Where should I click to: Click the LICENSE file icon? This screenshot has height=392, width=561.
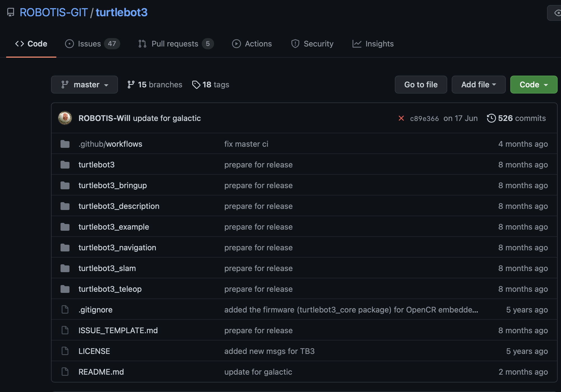click(x=65, y=351)
